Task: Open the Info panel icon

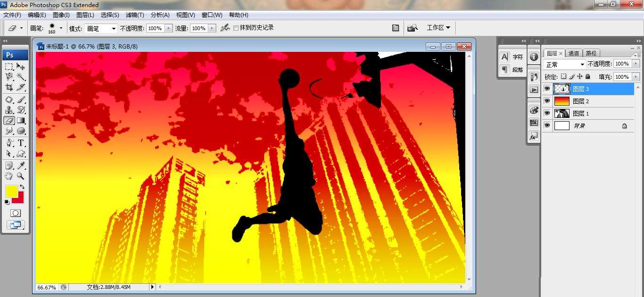Action: 534,57
